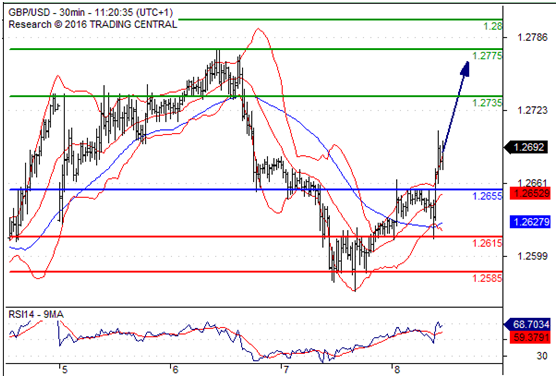The image size is (558, 378).
Task: Click the blue 1.26279 price tag
Action: (x=530, y=222)
